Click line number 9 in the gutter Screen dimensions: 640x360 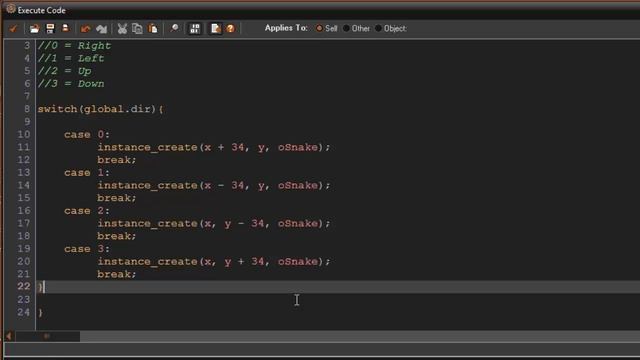(27, 122)
